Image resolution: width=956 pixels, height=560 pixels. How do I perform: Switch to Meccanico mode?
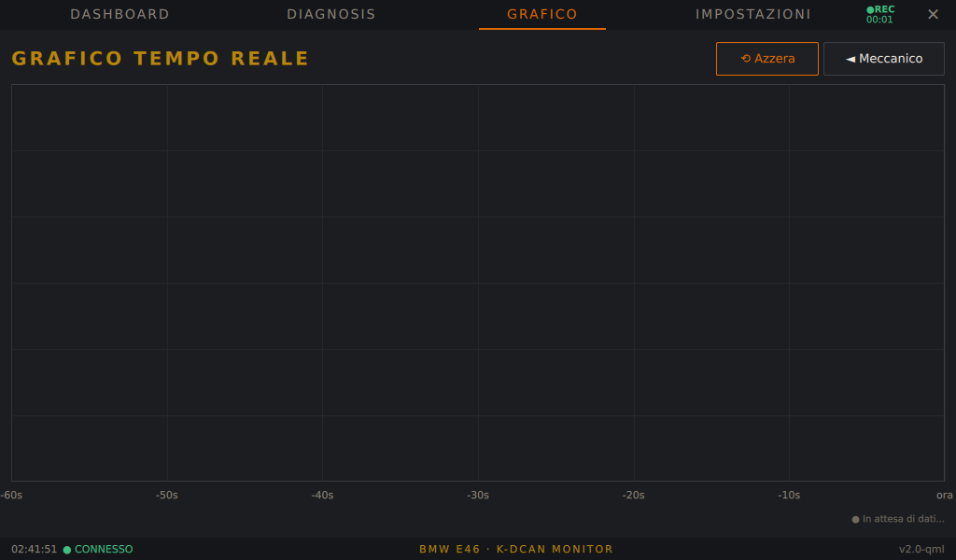883,59
